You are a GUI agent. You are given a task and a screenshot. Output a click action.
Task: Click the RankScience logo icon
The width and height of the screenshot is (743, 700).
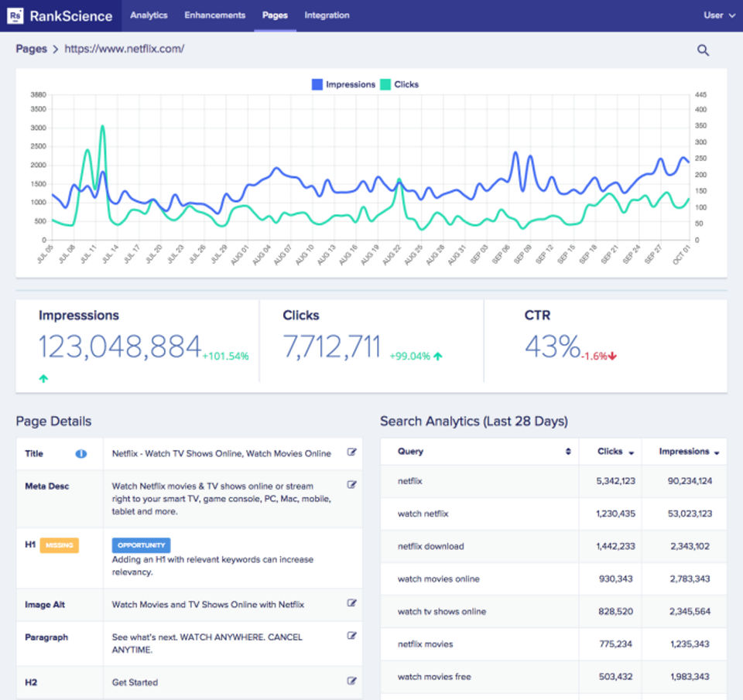point(15,15)
